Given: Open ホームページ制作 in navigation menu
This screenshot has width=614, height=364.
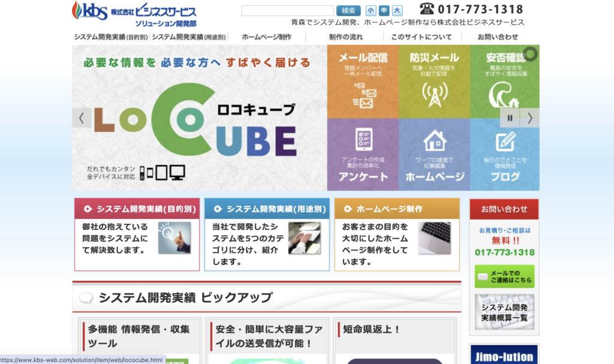Looking at the screenshot, I should (266, 37).
